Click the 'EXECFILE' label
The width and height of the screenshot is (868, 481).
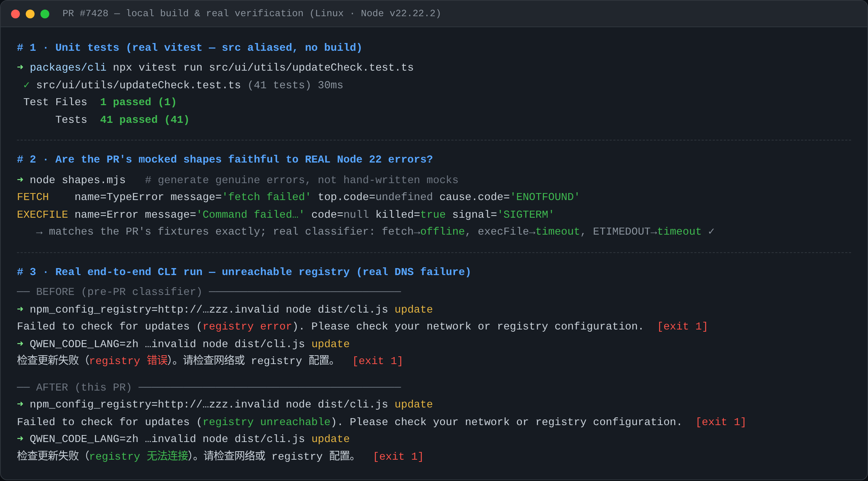[x=42, y=215]
